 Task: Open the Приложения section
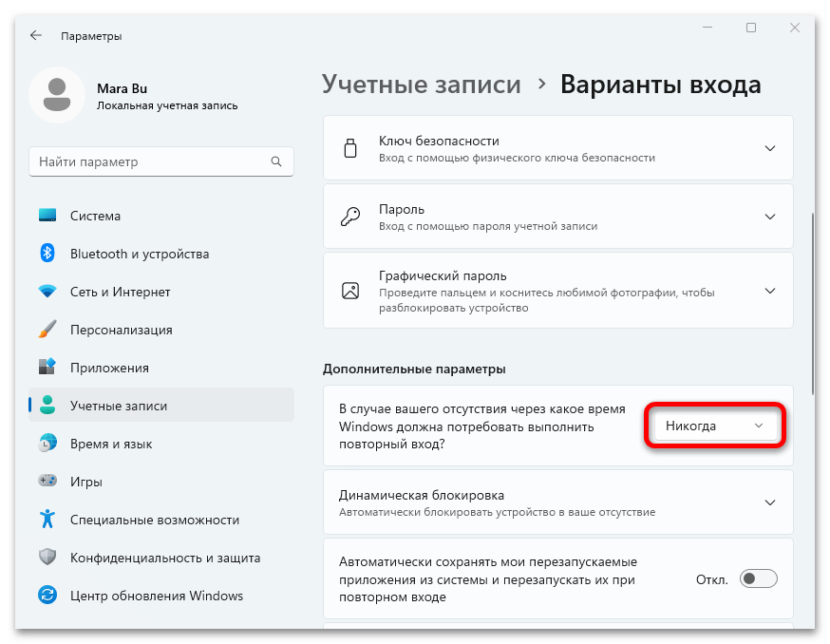pos(160,368)
